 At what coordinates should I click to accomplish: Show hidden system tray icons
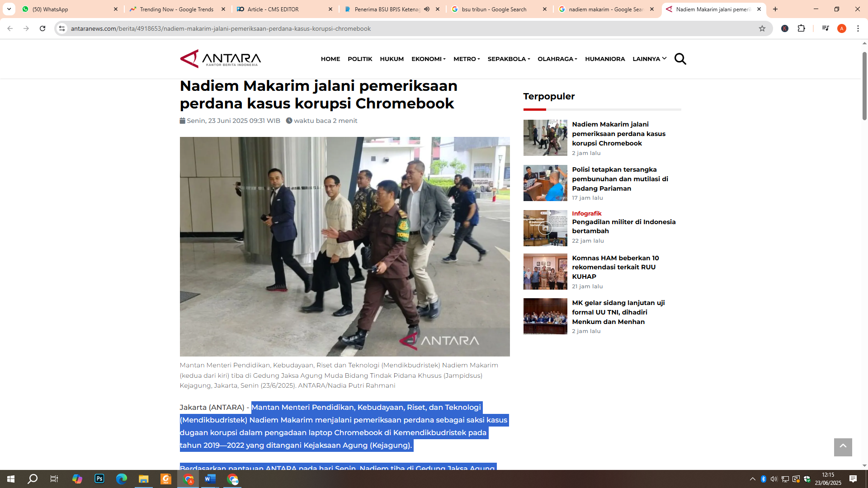point(753,479)
